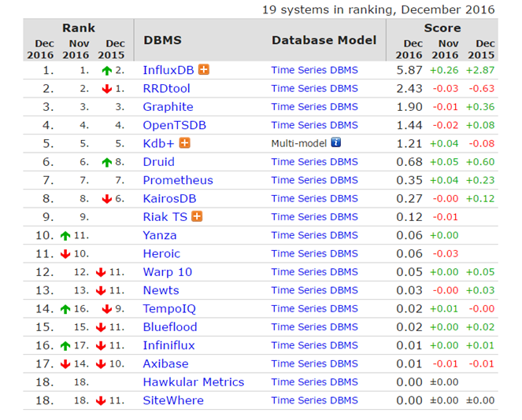Click the RRDtool score 2.43
This screenshot has height=420, width=522.
pyautogui.click(x=409, y=88)
